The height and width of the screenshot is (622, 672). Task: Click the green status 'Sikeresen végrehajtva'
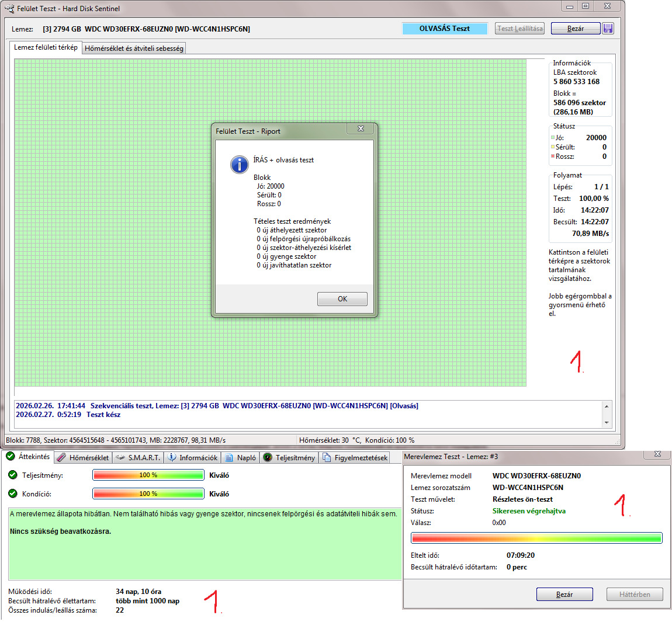click(x=529, y=511)
